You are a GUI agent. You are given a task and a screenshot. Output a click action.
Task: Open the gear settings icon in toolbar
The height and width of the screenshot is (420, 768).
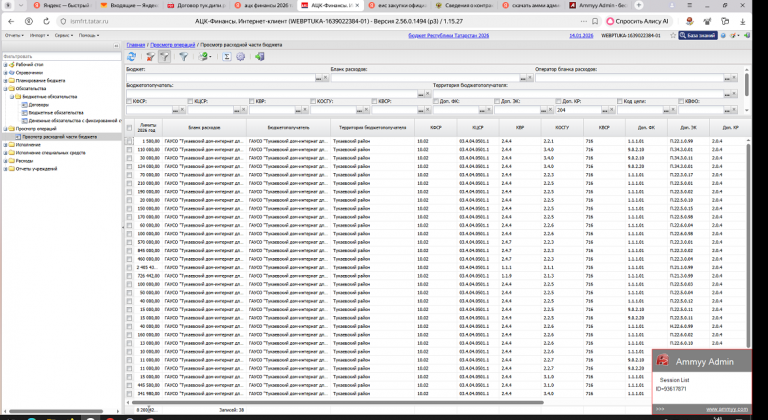pos(240,57)
